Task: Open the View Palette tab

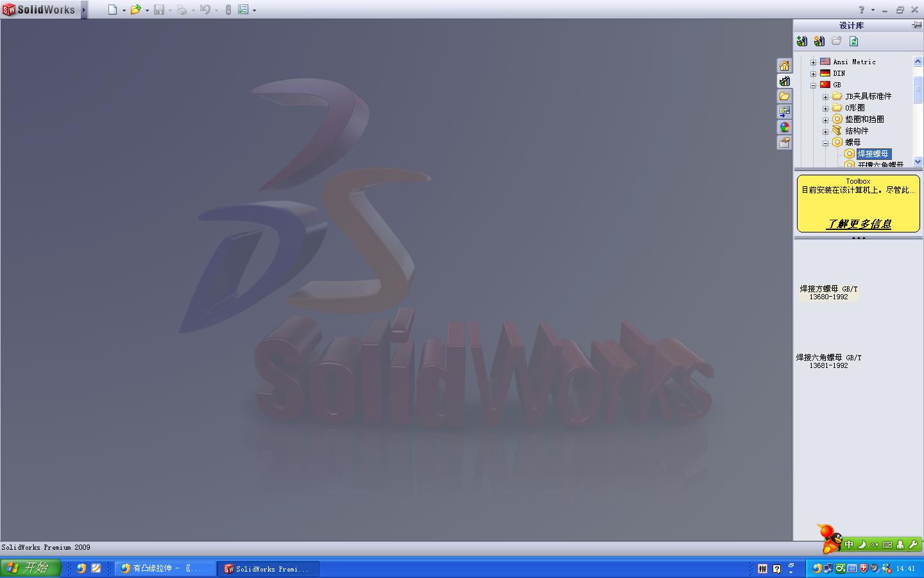Action: coord(784,112)
